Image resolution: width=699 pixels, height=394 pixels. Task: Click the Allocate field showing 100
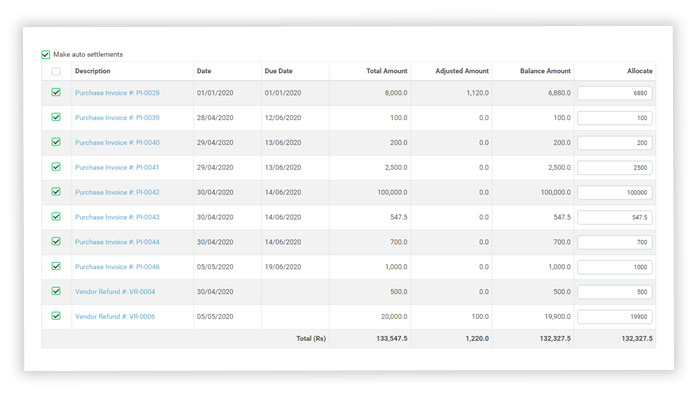[615, 118]
